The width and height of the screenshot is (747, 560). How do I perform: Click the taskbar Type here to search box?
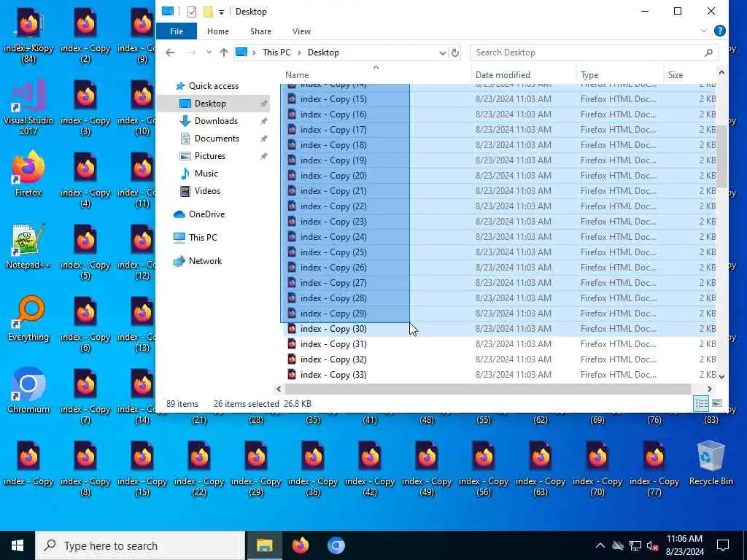pos(141,545)
